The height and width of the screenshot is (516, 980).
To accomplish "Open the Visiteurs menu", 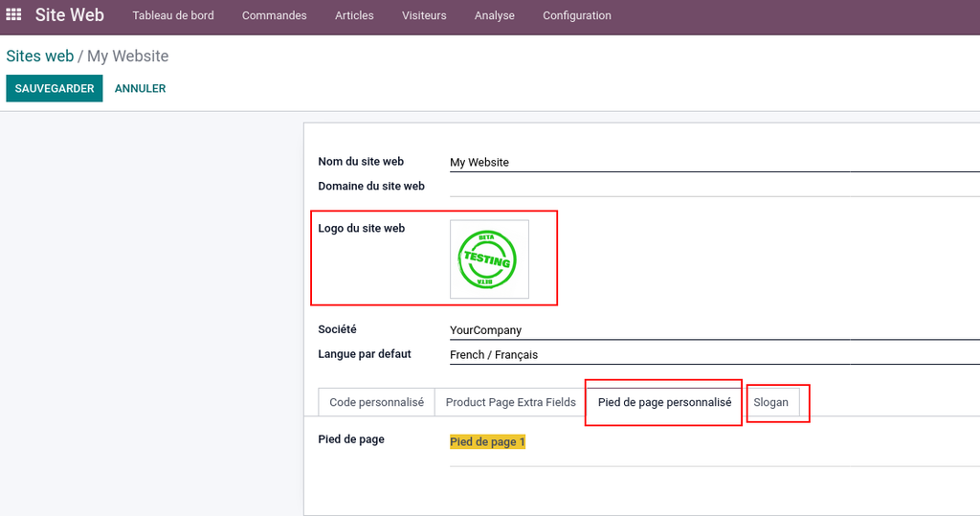I will click(x=424, y=15).
